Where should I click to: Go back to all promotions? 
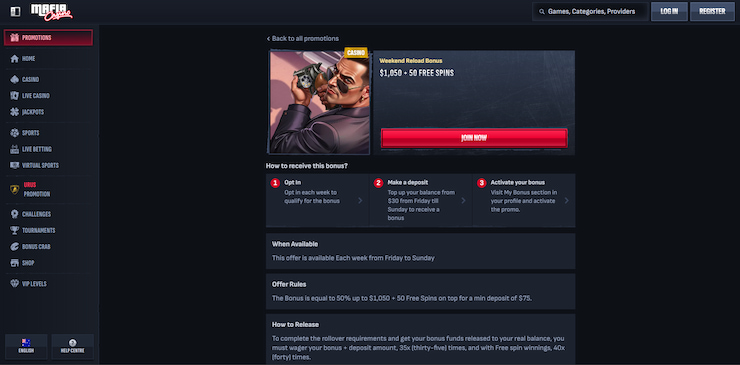[303, 39]
